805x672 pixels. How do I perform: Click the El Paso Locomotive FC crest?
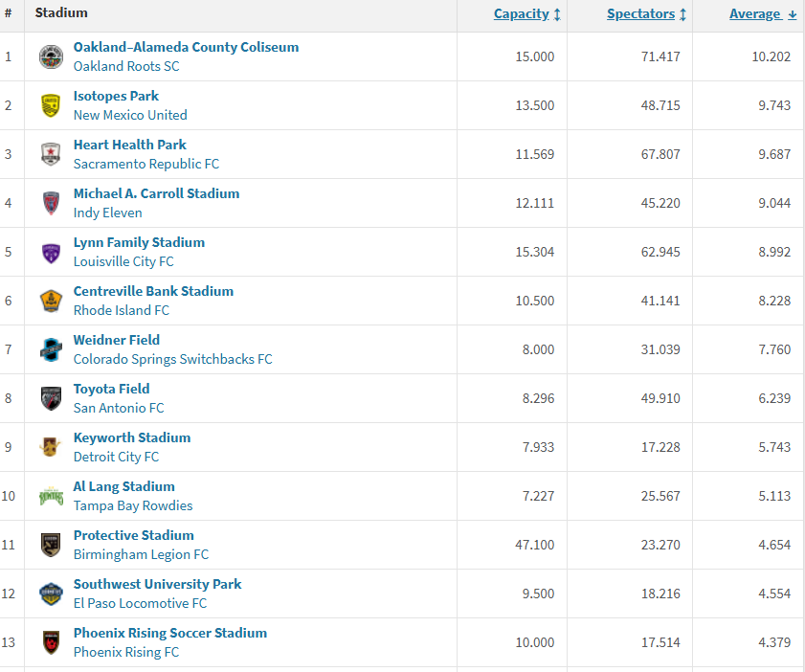click(x=51, y=594)
